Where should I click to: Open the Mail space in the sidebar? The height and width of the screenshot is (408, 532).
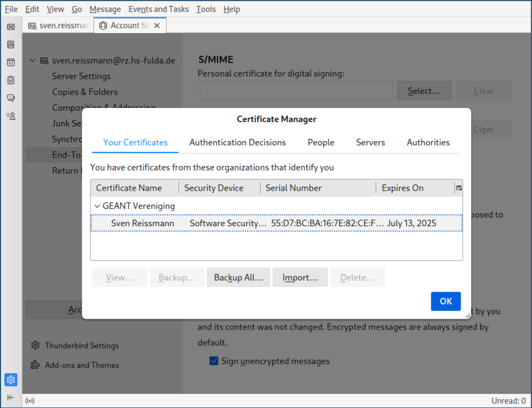tap(11, 27)
